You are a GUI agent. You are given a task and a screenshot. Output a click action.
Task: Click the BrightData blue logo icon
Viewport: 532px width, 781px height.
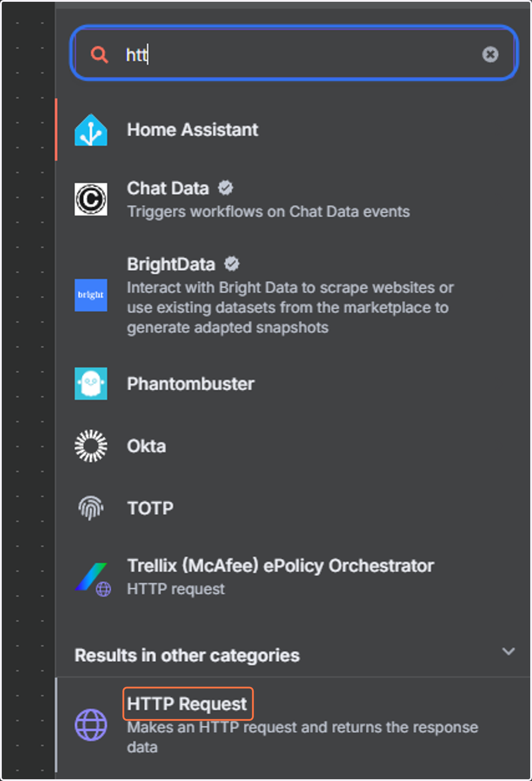[91, 295]
